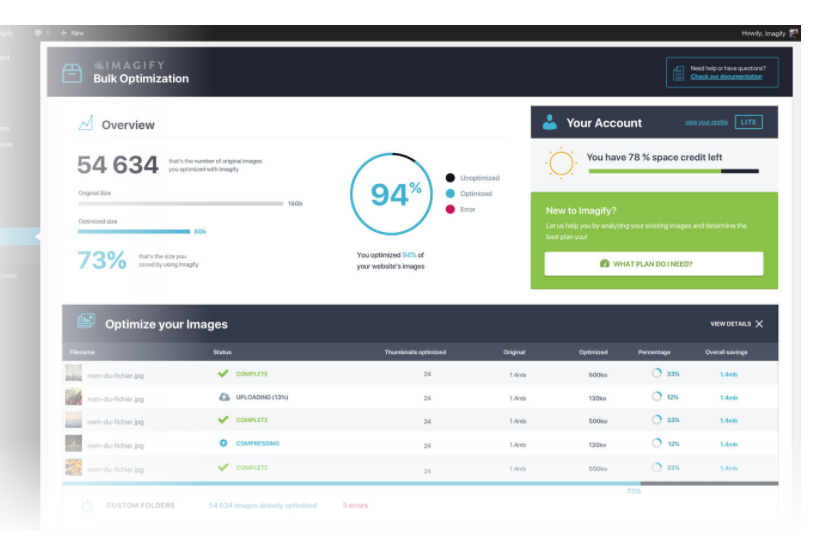Click the Your Account user icon
The width and height of the screenshot is (821, 544).
549,123
